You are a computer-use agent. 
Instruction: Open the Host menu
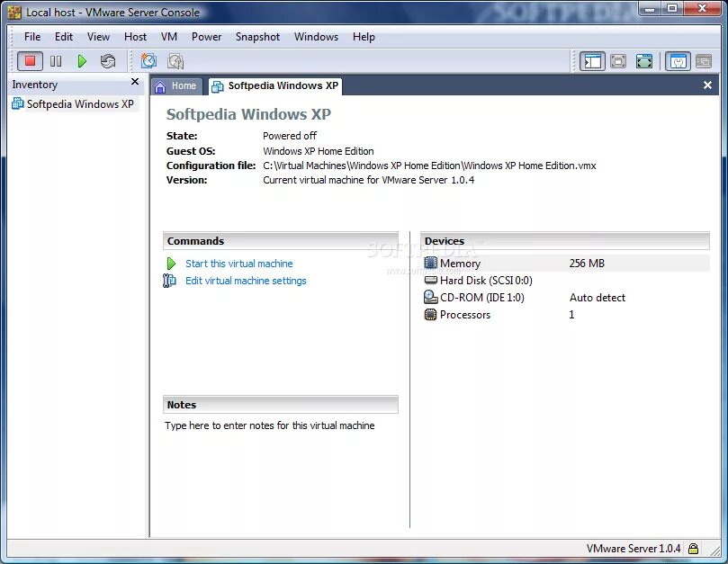[135, 37]
